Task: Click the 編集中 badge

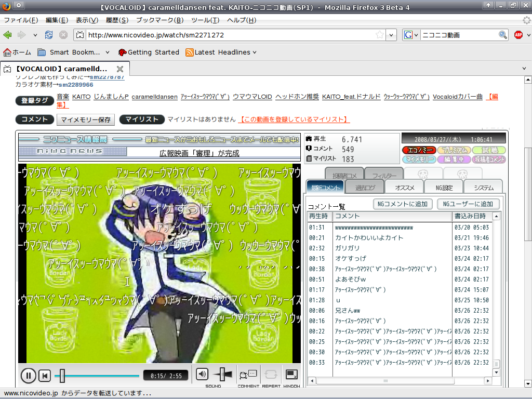Action: [x=454, y=159]
